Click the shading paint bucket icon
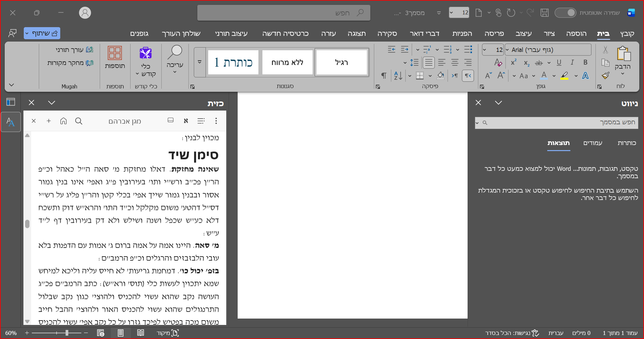The height and width of the screenshot is (339, 644). click(441, 76)
